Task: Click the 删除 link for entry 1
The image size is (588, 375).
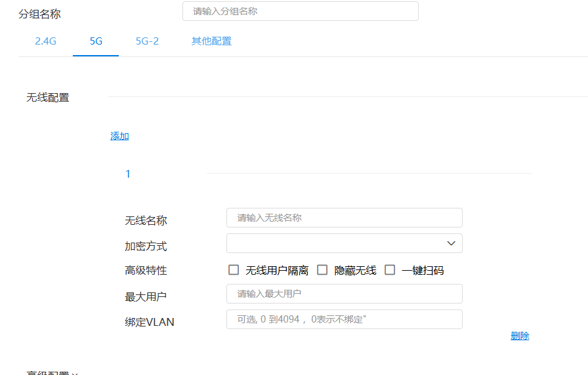Action: [520, 336]
